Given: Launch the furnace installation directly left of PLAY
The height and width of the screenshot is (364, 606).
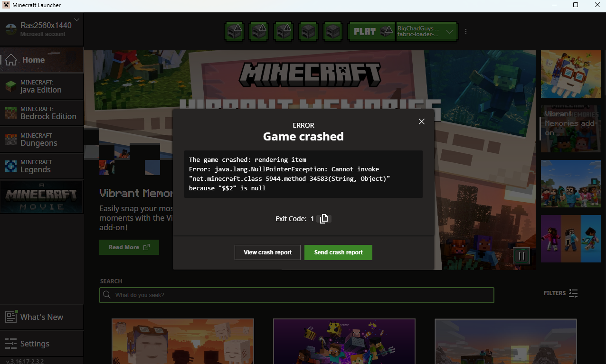Looking at the screenshot, I should (x=333, y=31).
